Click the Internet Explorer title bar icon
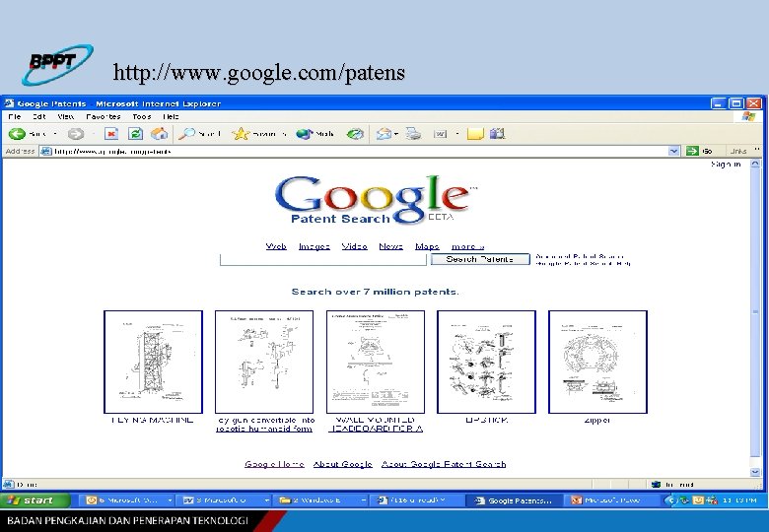The width and height of the screenshot is (769, 532). tap(9, 103)
